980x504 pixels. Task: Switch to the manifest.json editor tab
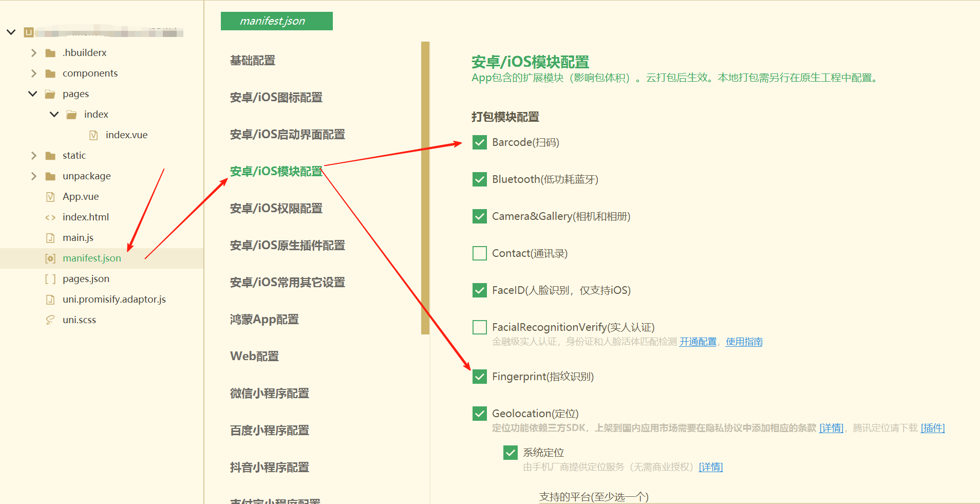coord(276,21)
